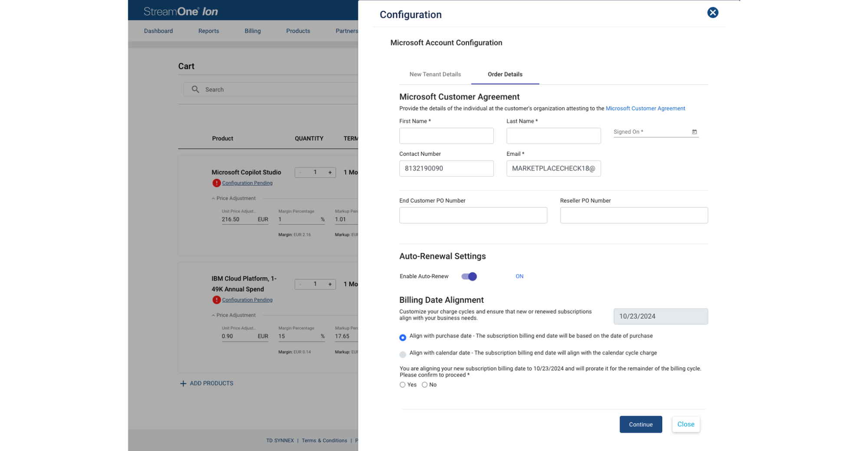
Task: Click red warning icon under Microsoft Copilot Studio
Action: tap(216, 183)
